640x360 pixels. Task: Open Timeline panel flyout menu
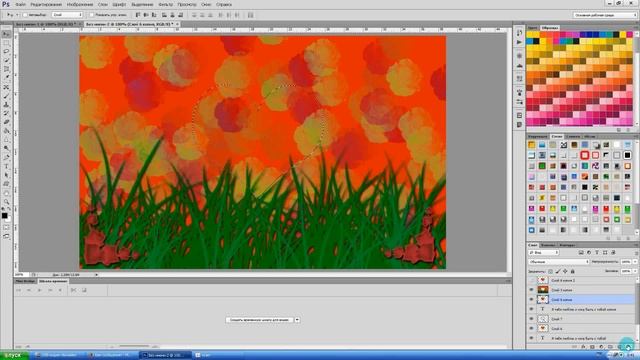tap(508, 281)
